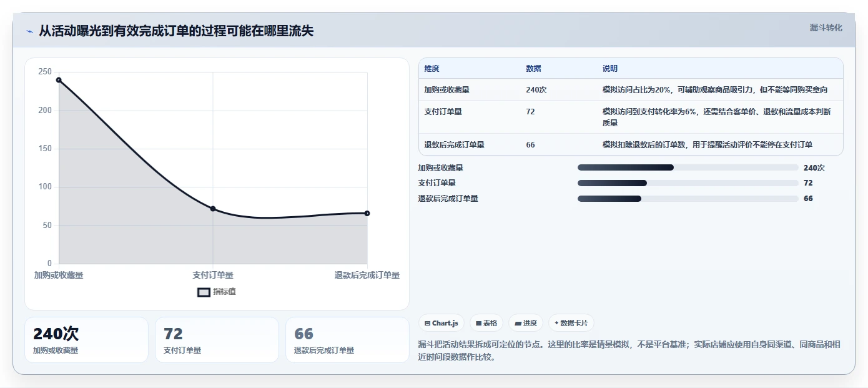Click the 退款后完成订单量 progress bar
This screenshot has height=388, width=868.
click(x=688, y=199)
